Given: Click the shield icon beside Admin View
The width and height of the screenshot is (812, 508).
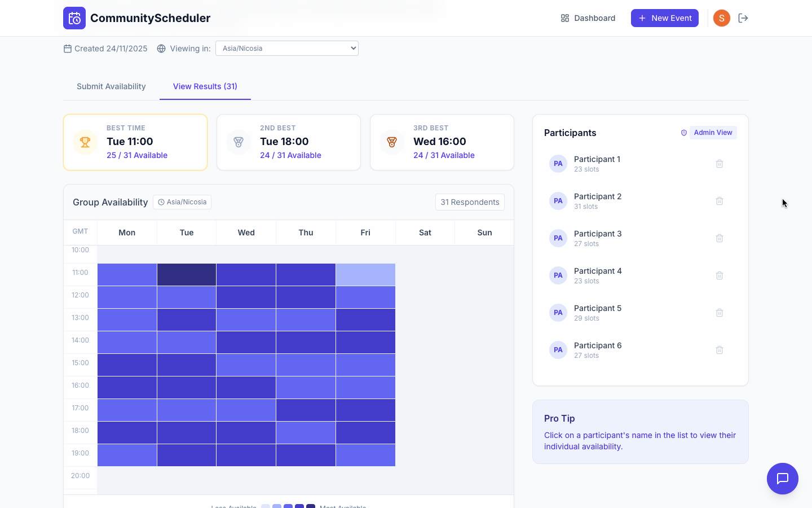Looking at the screenshot, I should (684, 132).
